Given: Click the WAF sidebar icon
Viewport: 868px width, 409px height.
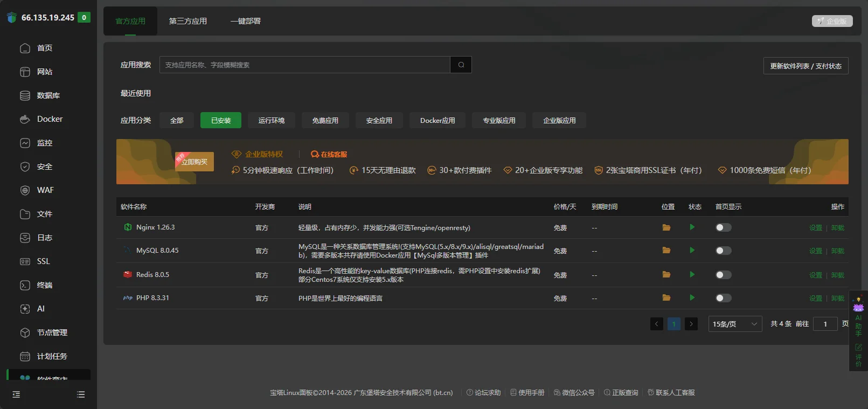Looking at the screenshot, I should pyautogui.click(x=25, y=190).
